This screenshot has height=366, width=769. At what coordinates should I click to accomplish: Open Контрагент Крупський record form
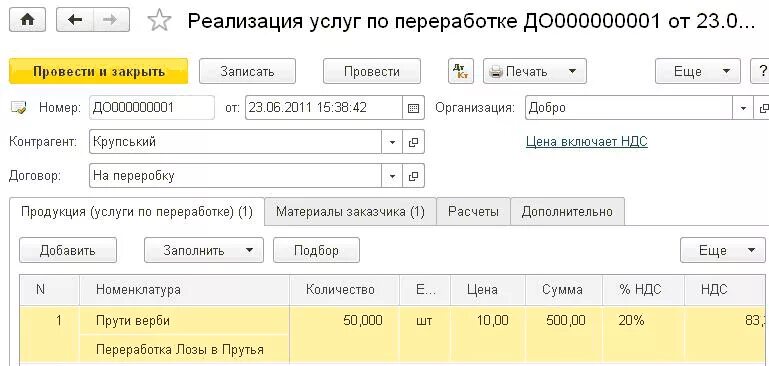413,142
